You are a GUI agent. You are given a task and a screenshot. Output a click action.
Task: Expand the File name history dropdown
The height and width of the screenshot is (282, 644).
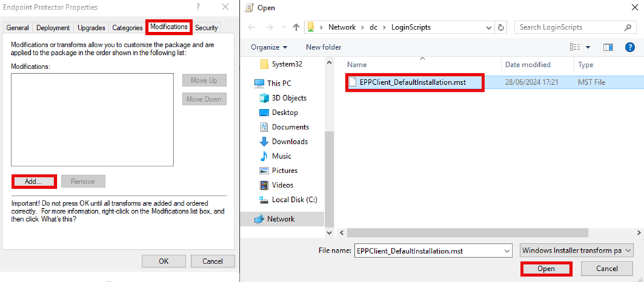point(506,251)
